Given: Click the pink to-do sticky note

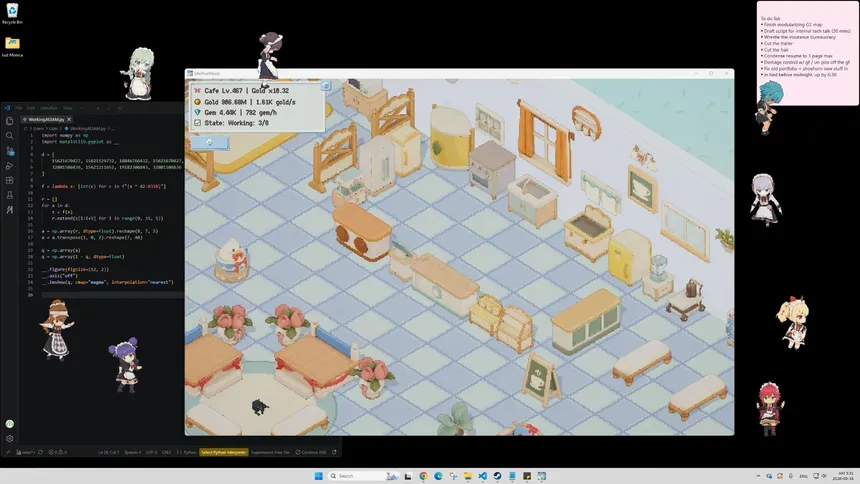Looking at the screenshot, I should pyautogui.click(x=807, y=53).
